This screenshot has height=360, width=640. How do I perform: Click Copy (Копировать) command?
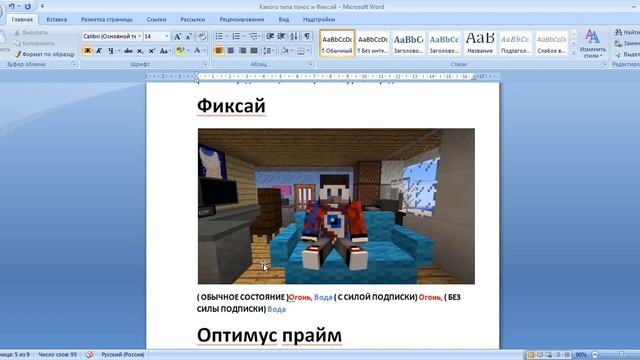[34, 43]
